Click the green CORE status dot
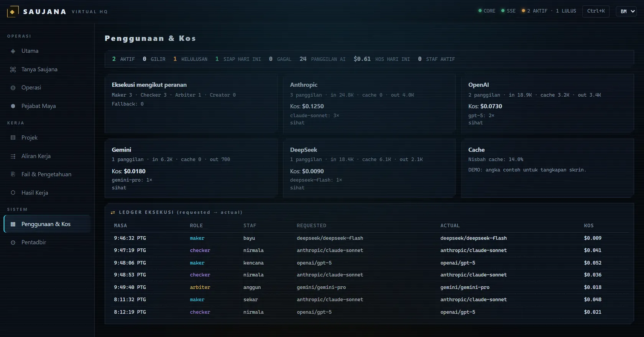The width and height of the screenshot is (644, 337). (480, 11)
